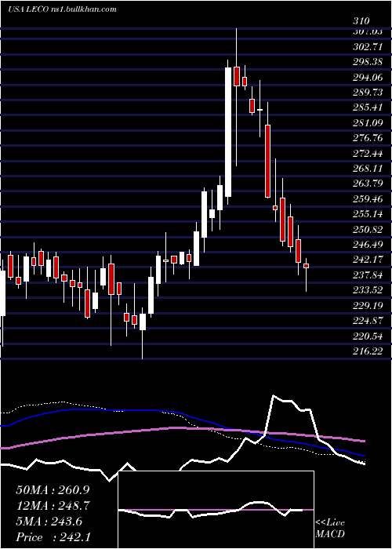Click the 255.14 price axis label
Viewport: 392px width, 549px height.
[368, 213]
